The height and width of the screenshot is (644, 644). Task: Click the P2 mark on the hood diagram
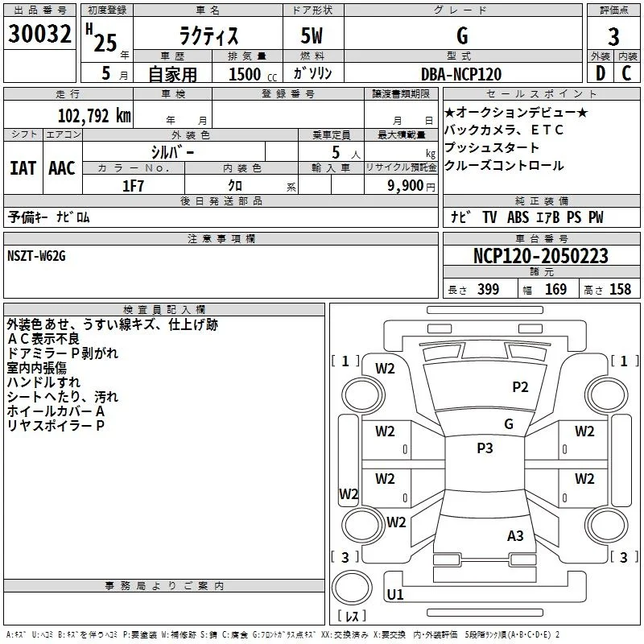click(x=520, y=387)
